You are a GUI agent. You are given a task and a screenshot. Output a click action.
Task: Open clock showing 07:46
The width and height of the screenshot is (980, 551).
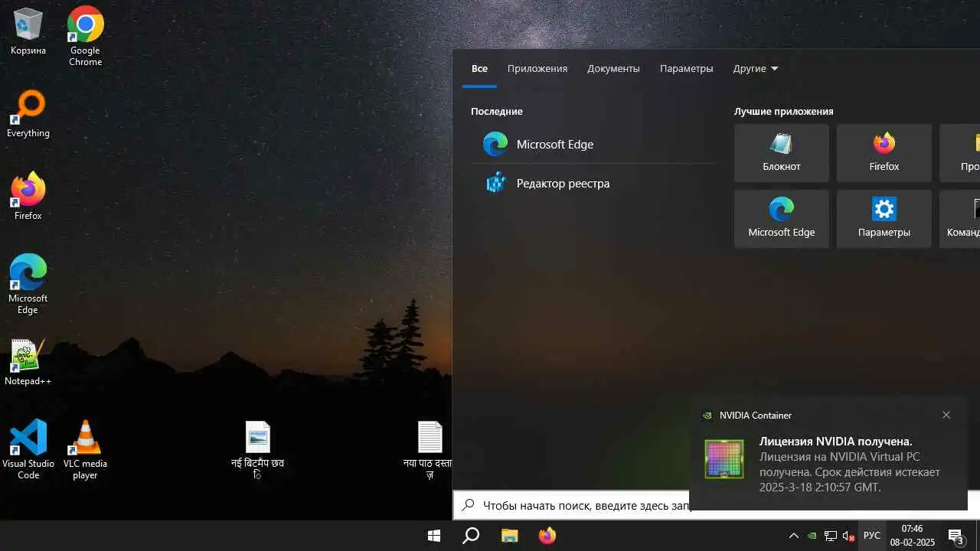coord(912,536)
